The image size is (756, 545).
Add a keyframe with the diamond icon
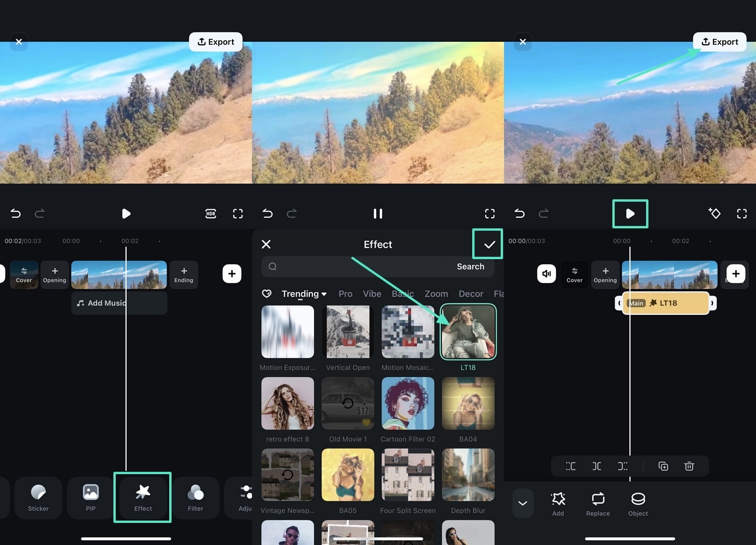[714, 213]
